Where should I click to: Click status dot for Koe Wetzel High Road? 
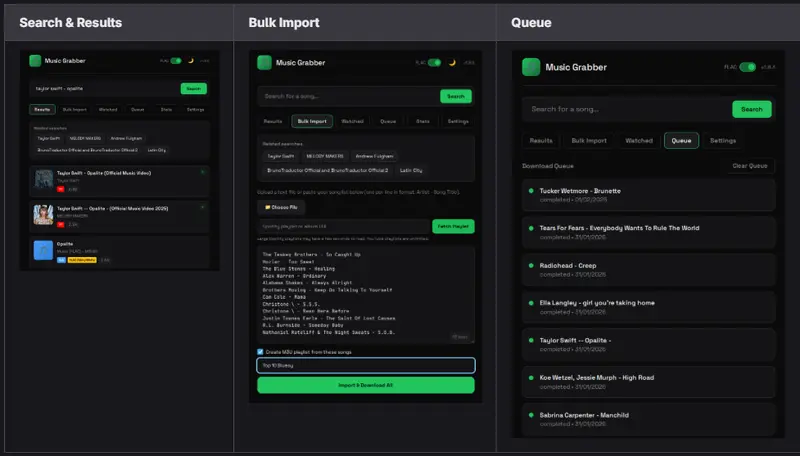pos(531,377)
